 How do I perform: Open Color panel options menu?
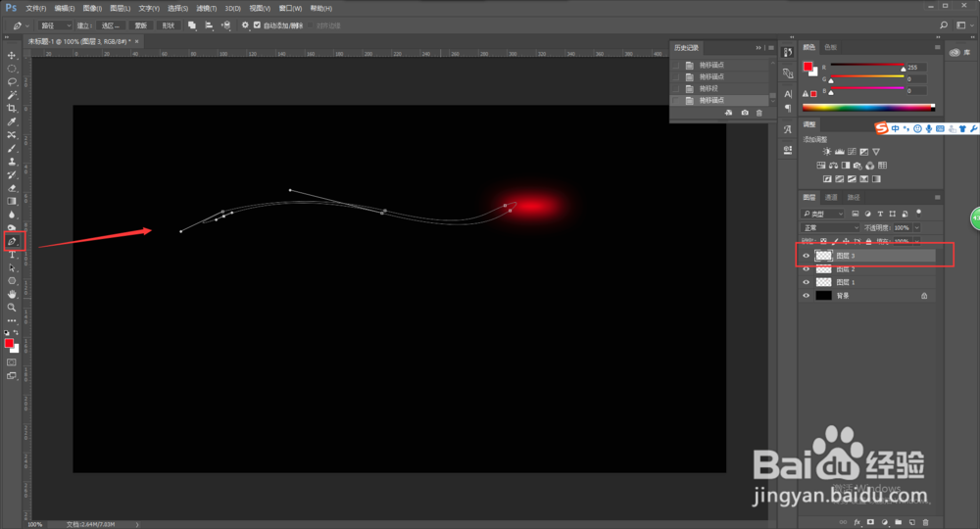coord(937,47)
